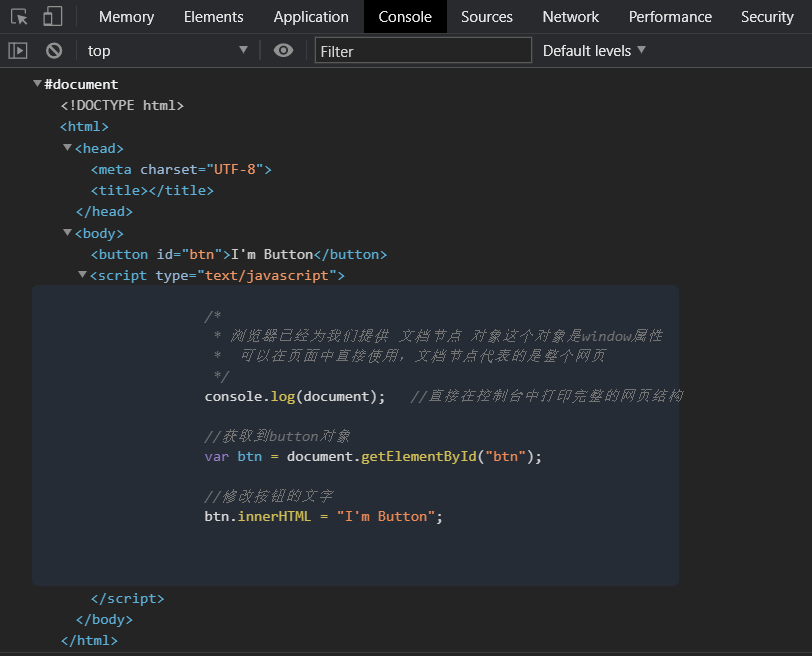Collapse the body element arrow
This screenshot has height=656, width=812.
coord(67,232)
